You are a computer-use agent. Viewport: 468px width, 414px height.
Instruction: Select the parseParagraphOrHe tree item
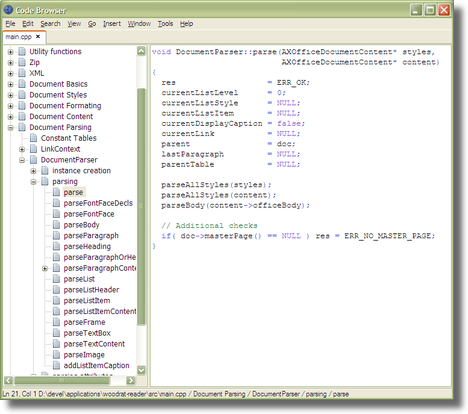pos(100,257)
